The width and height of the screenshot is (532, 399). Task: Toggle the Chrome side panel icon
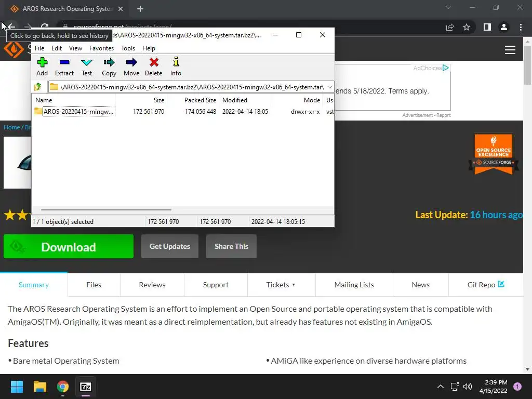click(x=487, y=27)
